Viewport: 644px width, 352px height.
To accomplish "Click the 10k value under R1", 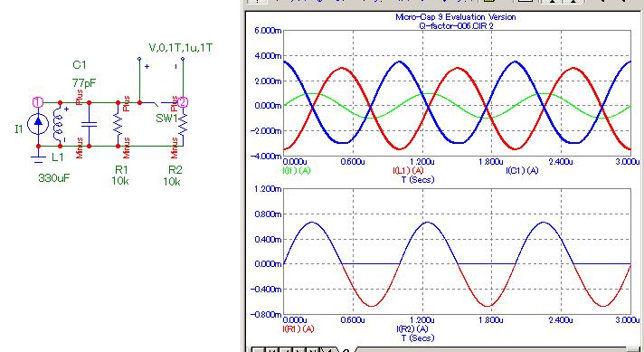I will pos(120,181).
